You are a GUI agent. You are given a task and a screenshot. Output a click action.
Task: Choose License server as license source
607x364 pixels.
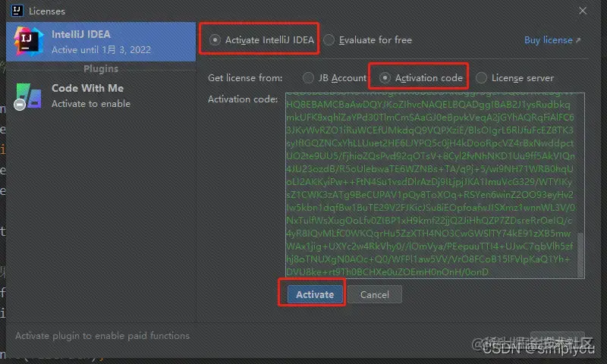(481, 77)
